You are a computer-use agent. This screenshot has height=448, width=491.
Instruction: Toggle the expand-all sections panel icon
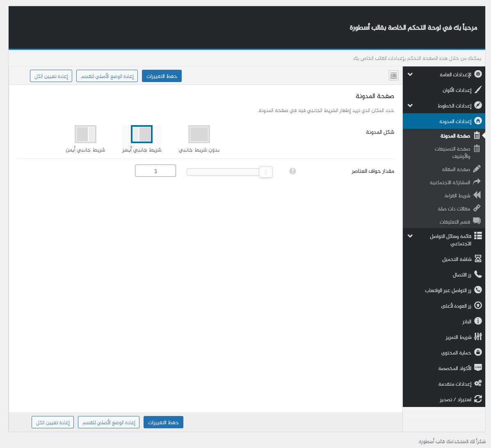coord(393,75)
